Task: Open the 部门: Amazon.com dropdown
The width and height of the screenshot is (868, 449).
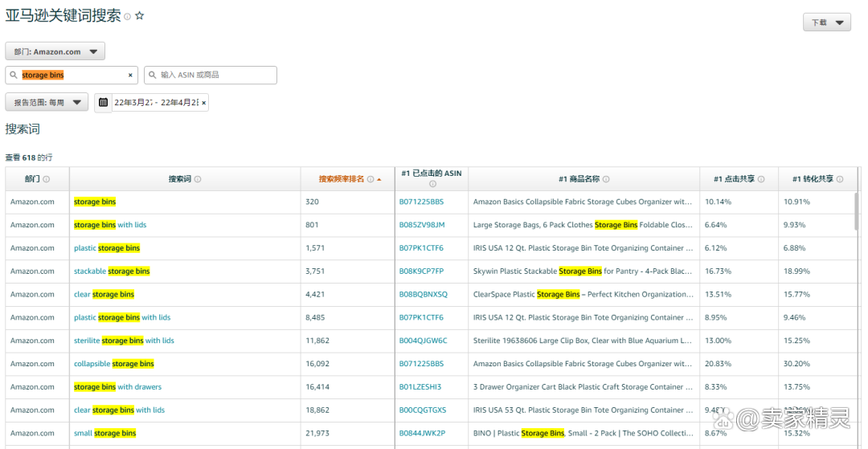Action: coord(55,51)
